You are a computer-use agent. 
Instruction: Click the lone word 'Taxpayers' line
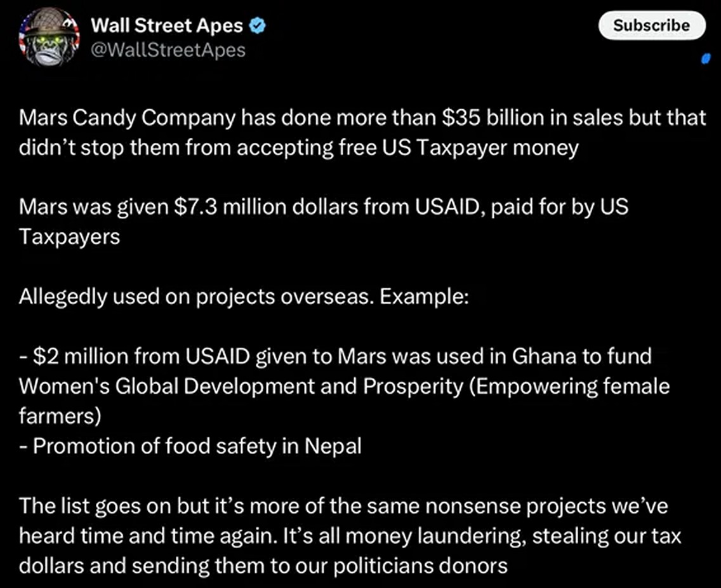point(69,237)
